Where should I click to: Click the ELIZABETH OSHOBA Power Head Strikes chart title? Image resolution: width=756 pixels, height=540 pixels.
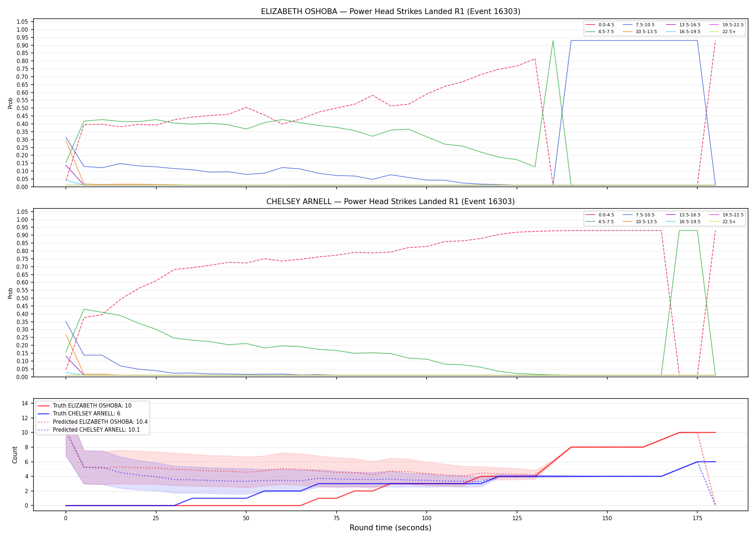click(x=391, y=12)
